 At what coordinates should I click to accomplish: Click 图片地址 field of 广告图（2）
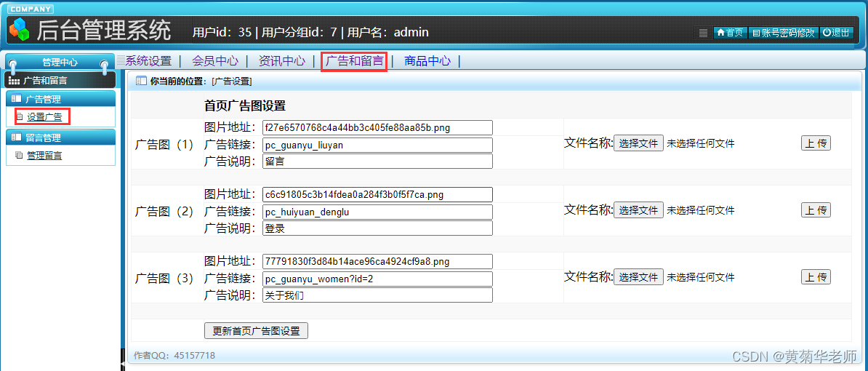coord(377,194)
